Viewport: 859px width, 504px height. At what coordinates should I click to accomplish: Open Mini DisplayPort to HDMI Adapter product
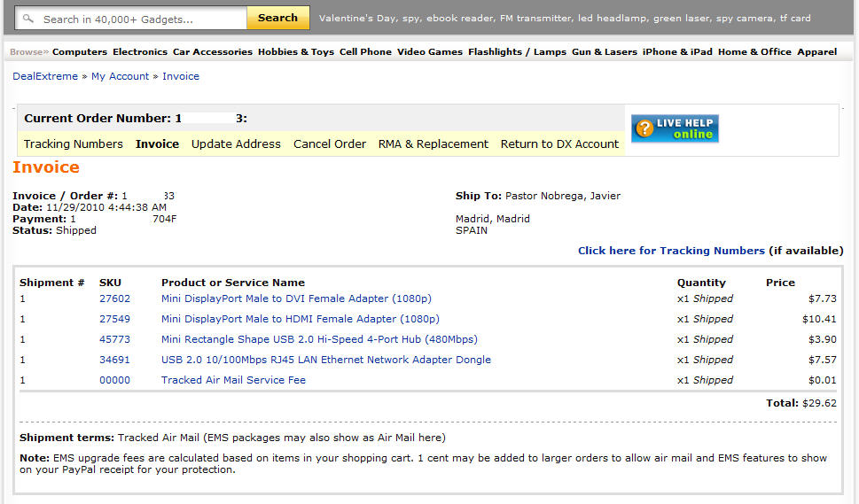(301, 319)
